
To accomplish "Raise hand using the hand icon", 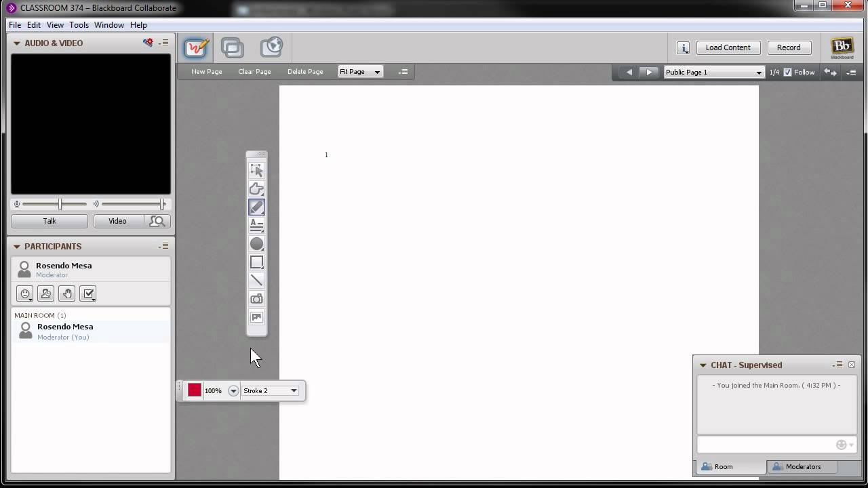I will pos(66,293).
